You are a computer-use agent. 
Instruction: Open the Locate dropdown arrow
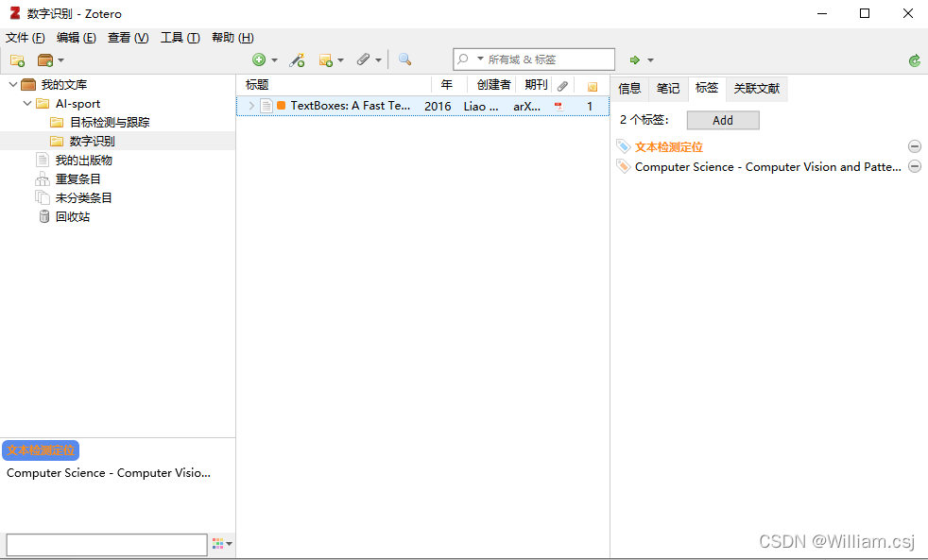coord(650,60)
